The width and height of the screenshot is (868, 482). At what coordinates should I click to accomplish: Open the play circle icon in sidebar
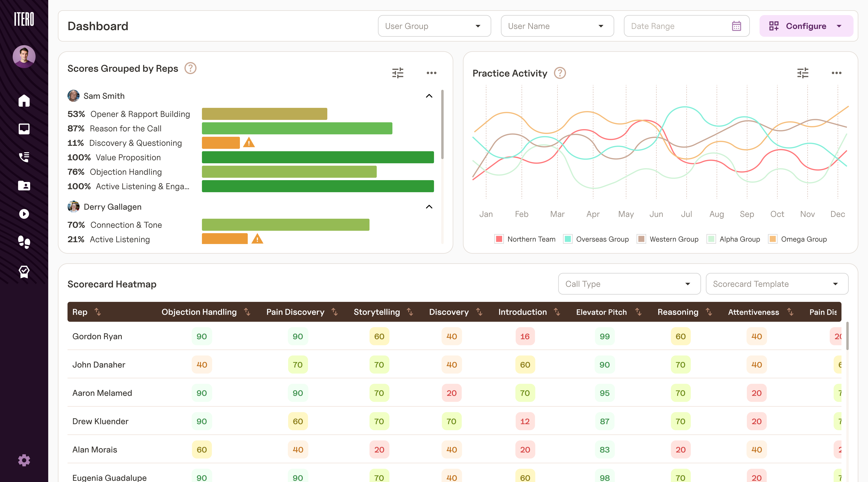coord(24,214)
